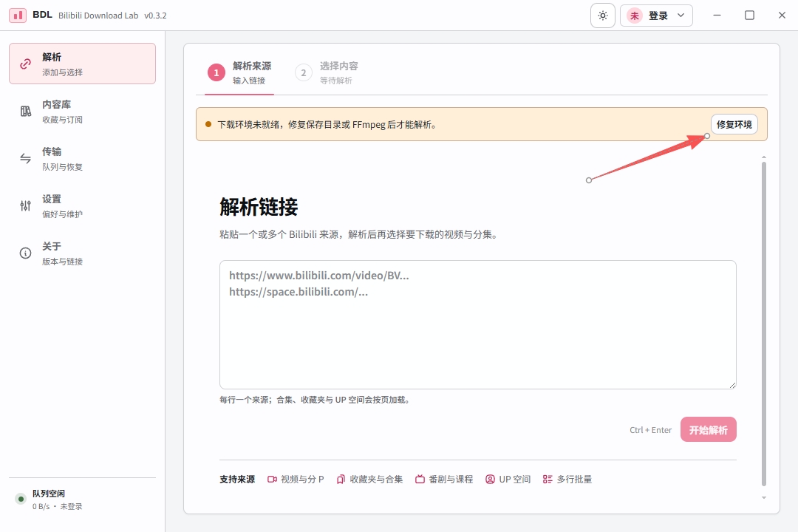Click the 队列空闲 status text

click(49, 494)
